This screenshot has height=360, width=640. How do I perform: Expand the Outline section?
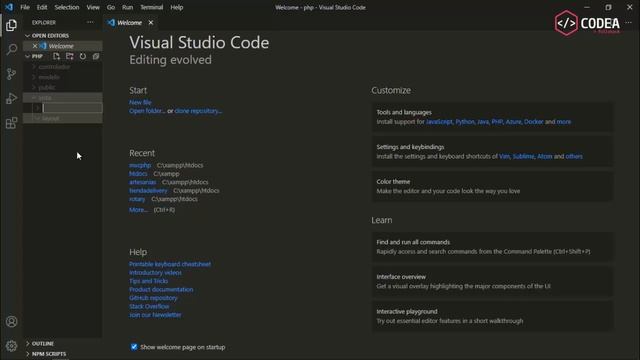point(42,344)
